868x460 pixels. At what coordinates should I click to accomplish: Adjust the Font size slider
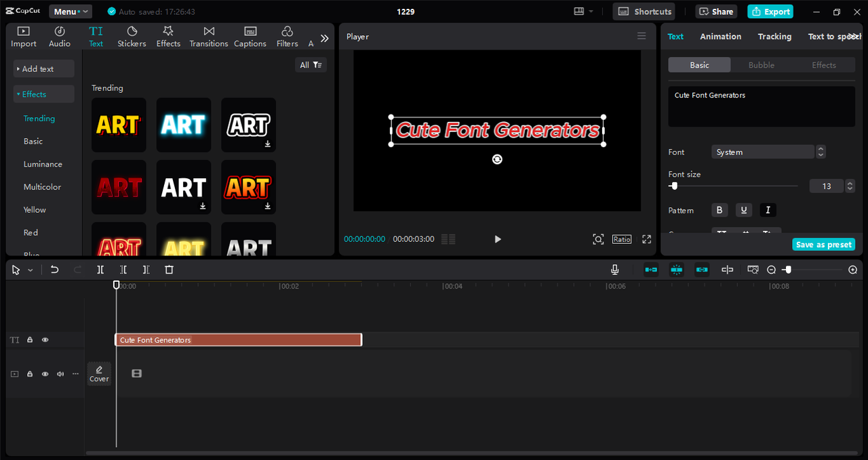pyautogui.click(x=733, y=186)
